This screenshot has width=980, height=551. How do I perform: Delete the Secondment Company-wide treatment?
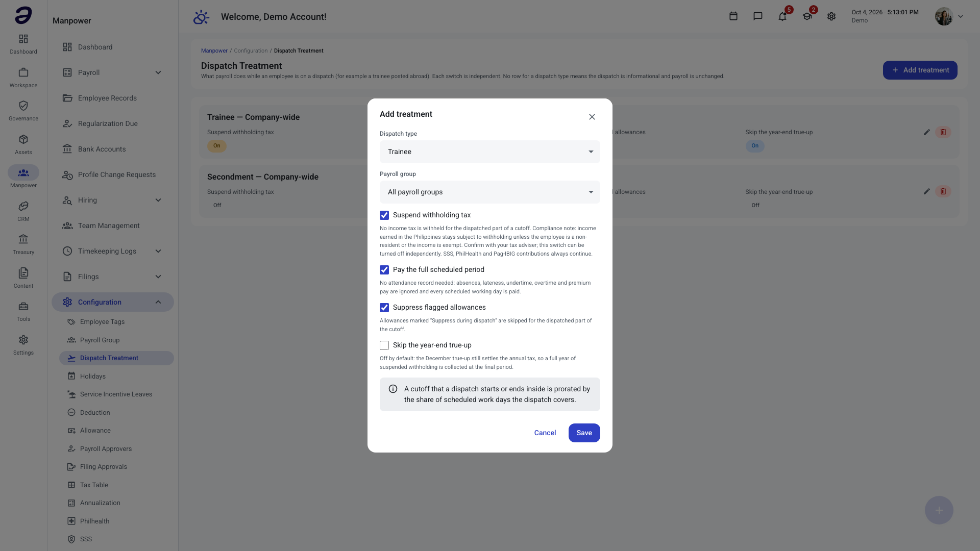(x=943, y=191)
